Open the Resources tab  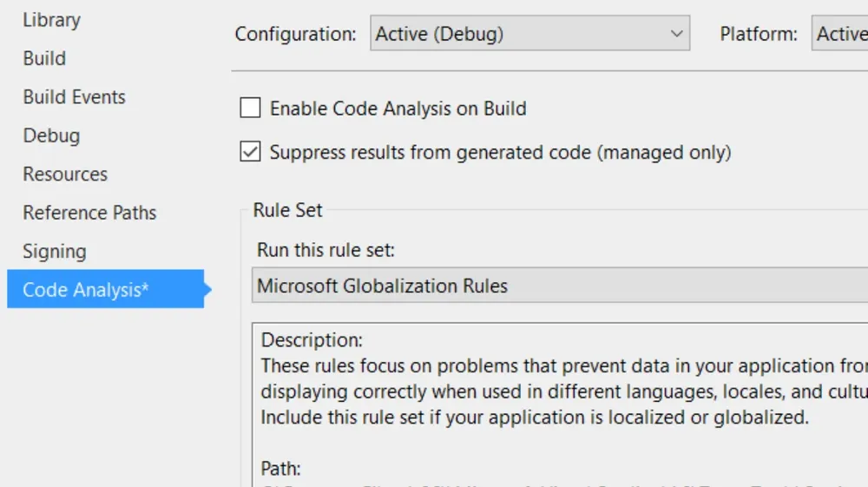click(x=65, y=174)
